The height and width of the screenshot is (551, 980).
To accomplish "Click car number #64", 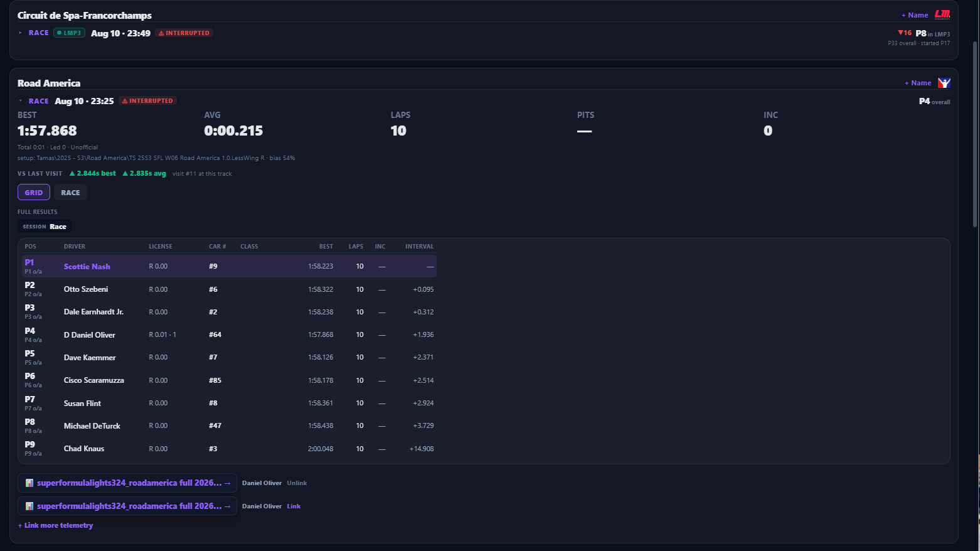I will pyautogui.click(x=215, y=335).
